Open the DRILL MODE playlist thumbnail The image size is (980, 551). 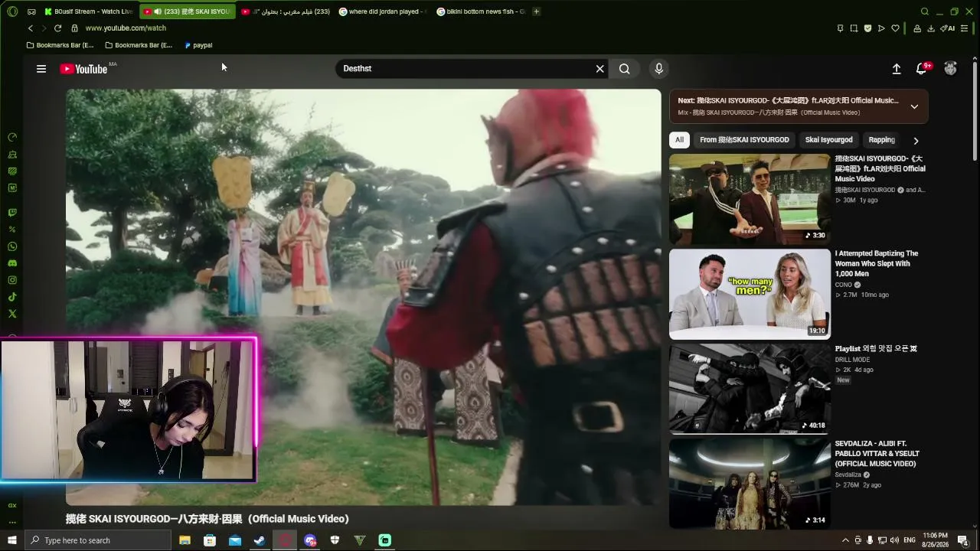tap(750, 389)
